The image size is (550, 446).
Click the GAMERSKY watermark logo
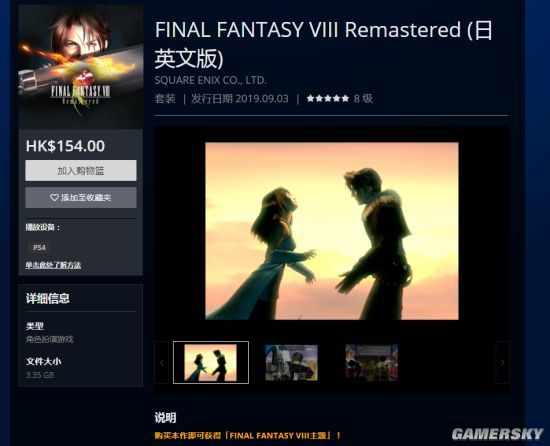[497, 434]
